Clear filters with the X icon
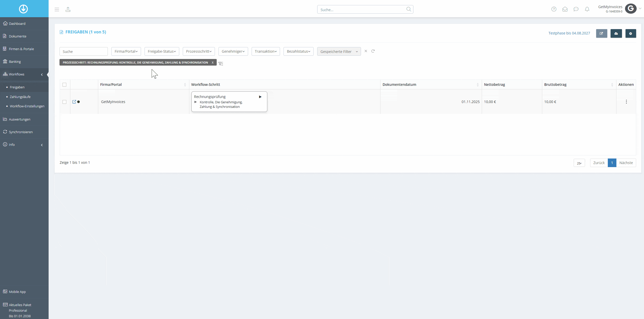Image resolution: width=644 pixels, height=319 pixels. point(366,51)
